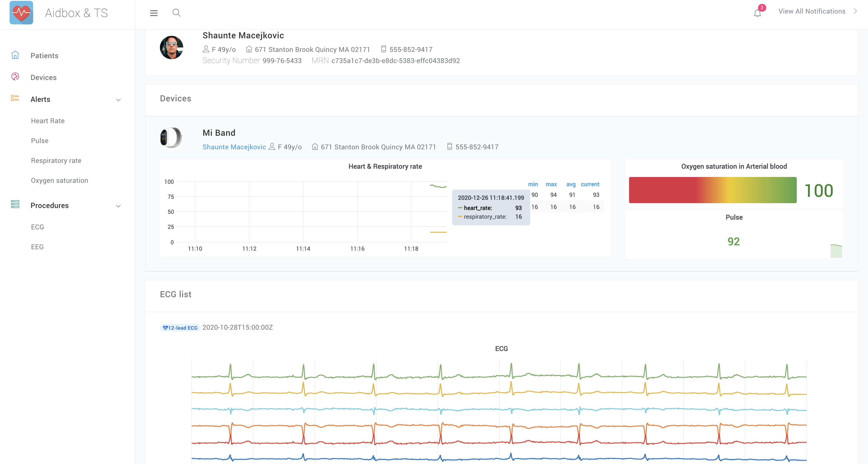Select the EEG procedure item
Viewport: 868px width, 464px height.
[37, 247]
